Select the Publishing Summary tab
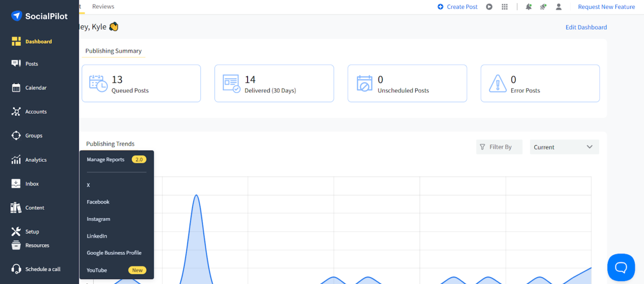The image size is (644, 284). tap(114, 51)
